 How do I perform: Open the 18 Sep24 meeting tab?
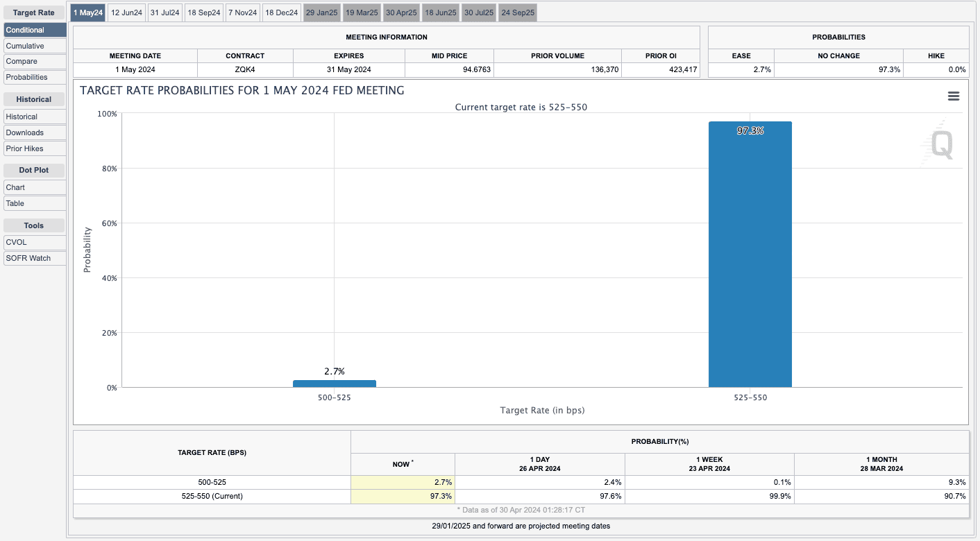204,12
